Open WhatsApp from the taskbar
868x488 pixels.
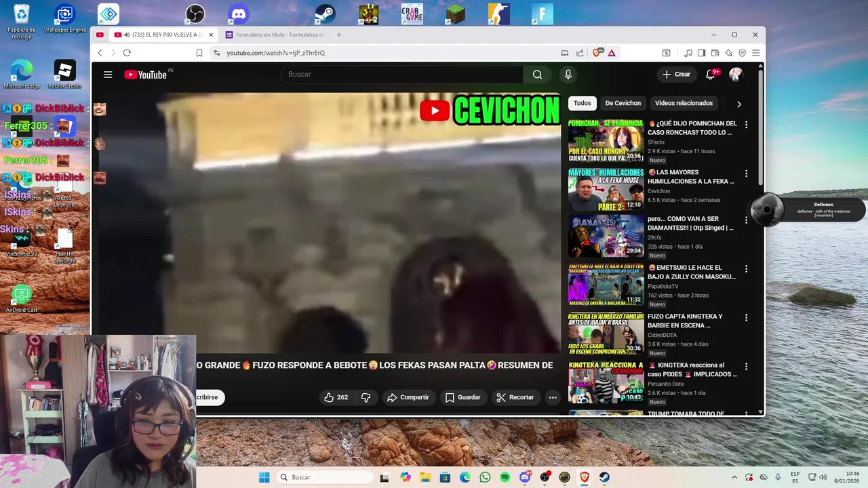coord(485,477)
